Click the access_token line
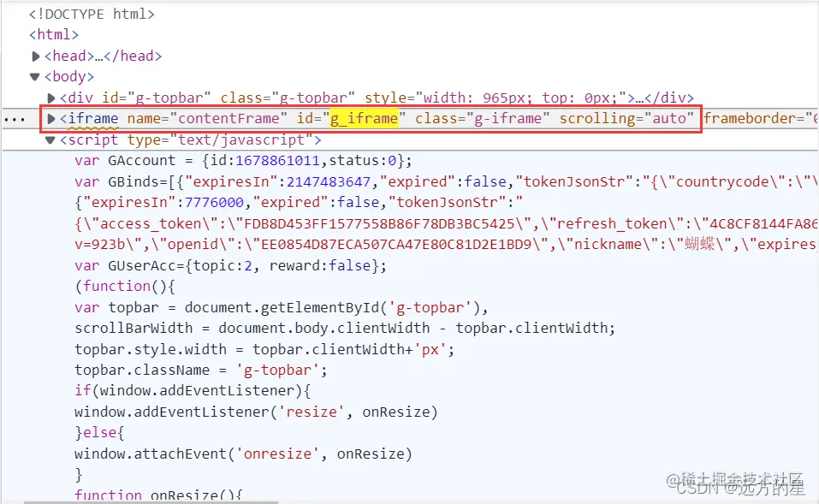 click(447, 223)
